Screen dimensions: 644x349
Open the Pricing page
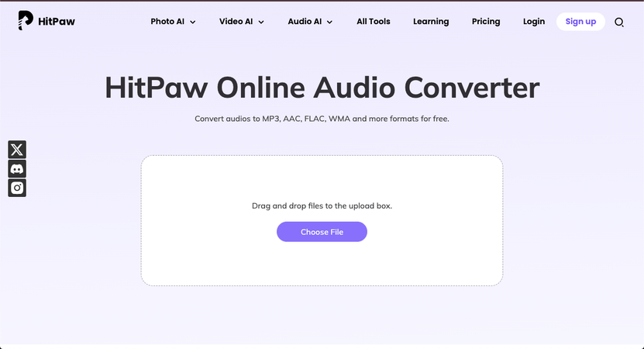[x=486, y=22]
